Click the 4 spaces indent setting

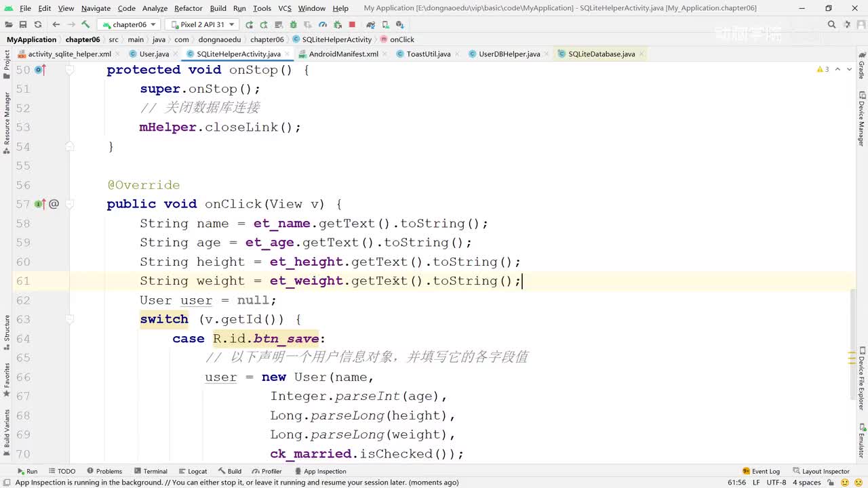pos(807,483)
